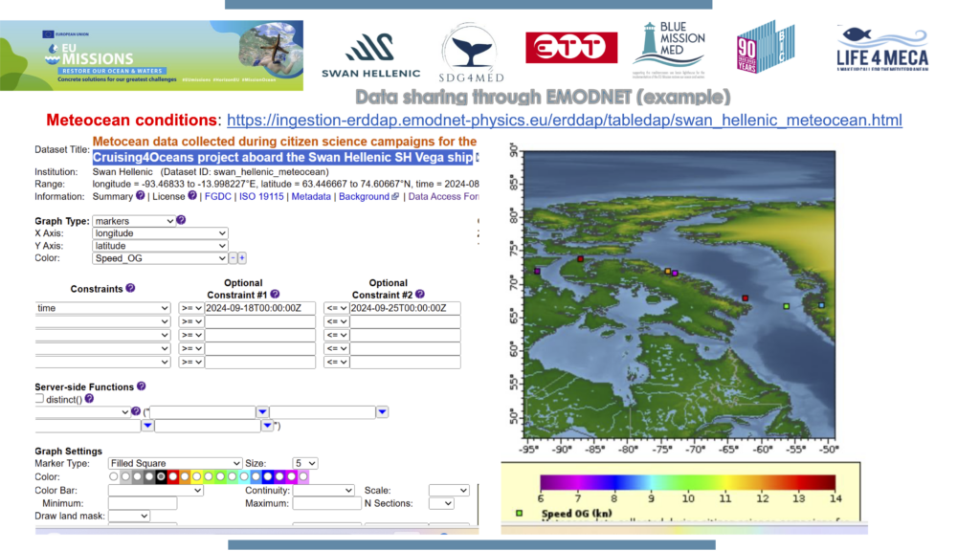Screen dimensions: 980x551
Task: Click the help icon next to distinct()
Action: tap(90, 399)
